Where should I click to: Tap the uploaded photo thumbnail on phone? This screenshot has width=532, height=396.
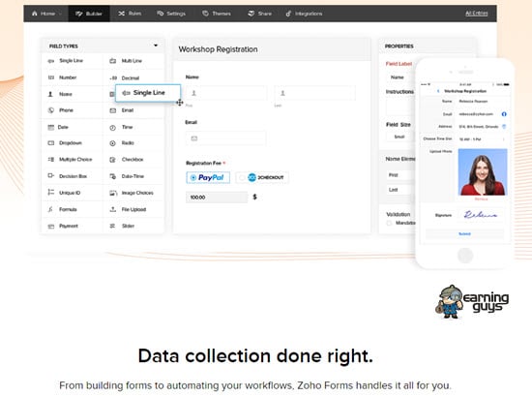pos(483,172)
